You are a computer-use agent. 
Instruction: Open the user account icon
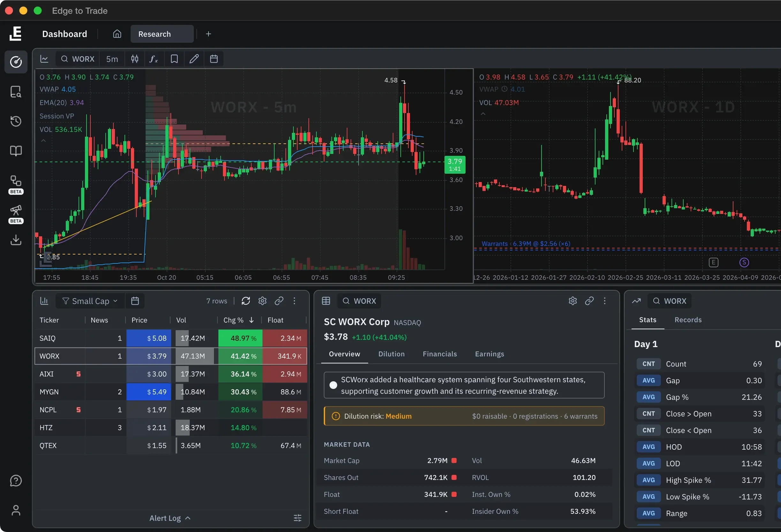(16, 510)
